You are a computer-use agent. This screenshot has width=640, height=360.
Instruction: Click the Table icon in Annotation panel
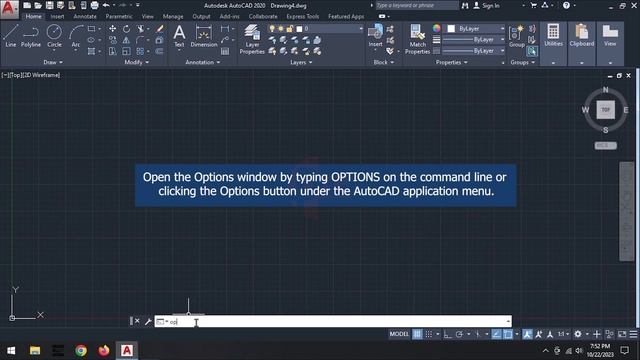[x=225, y=51]
